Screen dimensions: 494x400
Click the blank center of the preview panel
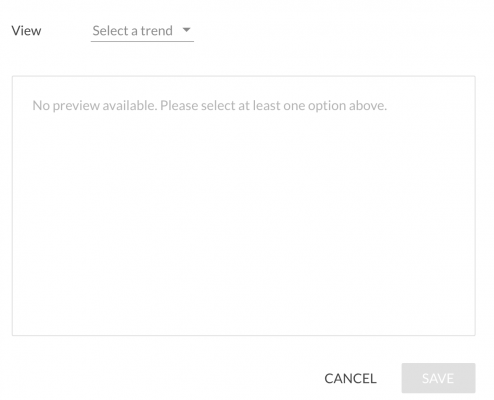tap(244, 213)
